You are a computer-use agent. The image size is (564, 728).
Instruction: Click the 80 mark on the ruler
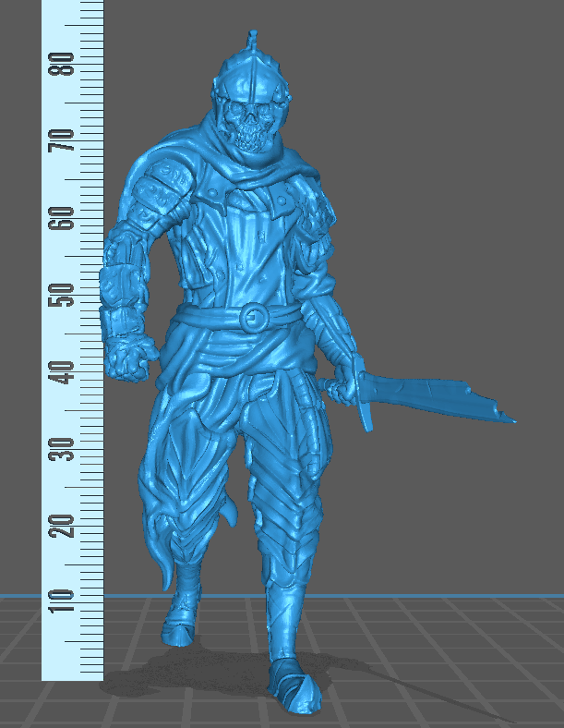(x=62, y=63)
